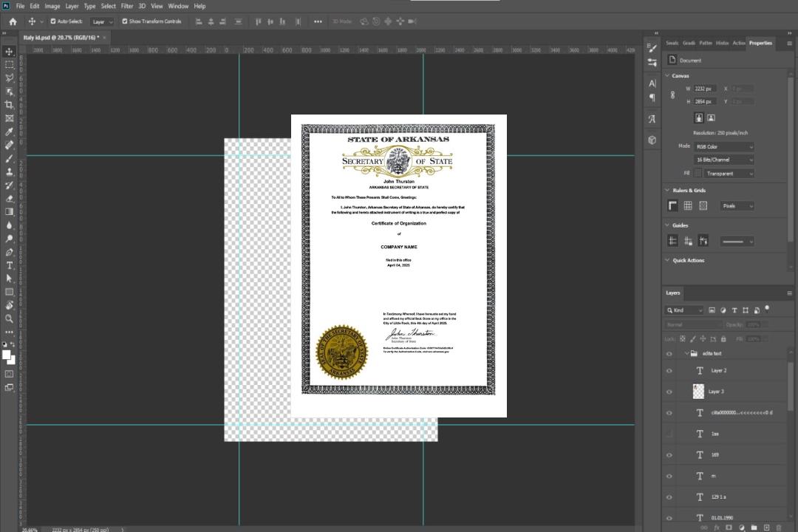
Task: Select the Horizontal Type tool
Action: pyautogui.click(x=9, y=265)
